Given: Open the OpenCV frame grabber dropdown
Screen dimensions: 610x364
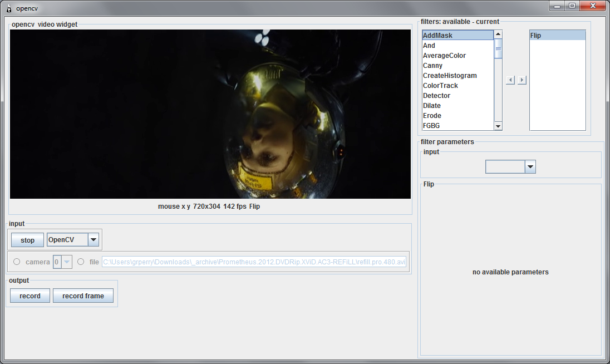Looking at the screenshot, I should (94, 239).
